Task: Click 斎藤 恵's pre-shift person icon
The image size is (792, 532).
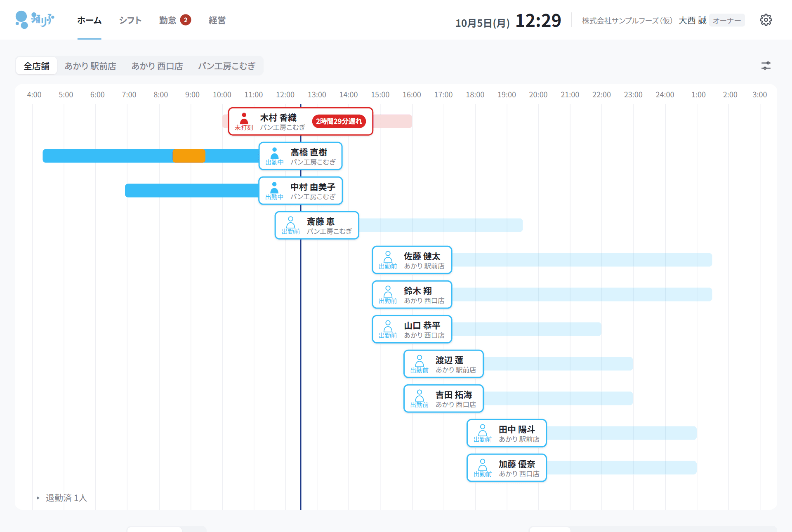Action: (x=290, y=223)
